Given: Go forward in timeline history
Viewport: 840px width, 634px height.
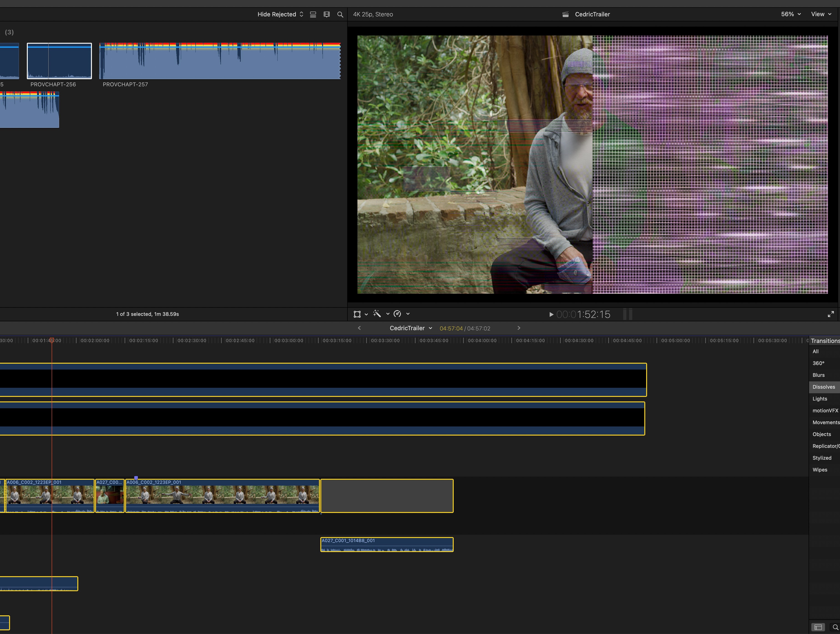Looking at the screenshot, I should pyautogui.click(x=519, y=328).
